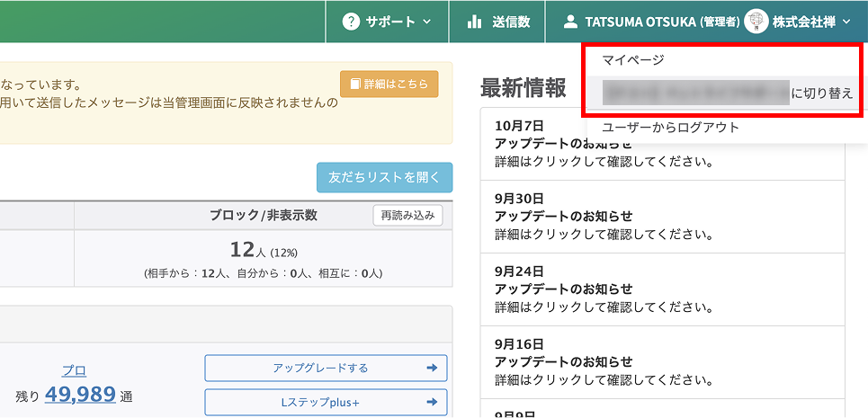Click the 49,989 remaining messages link
The image size is (868, 418).
point(80,394)
